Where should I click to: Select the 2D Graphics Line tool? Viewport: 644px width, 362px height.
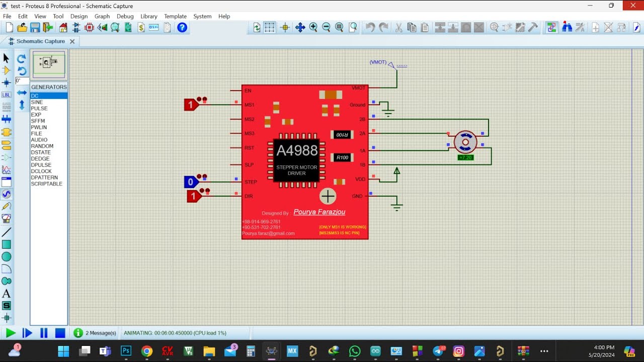pyautogui.click(x=7, y=232)
